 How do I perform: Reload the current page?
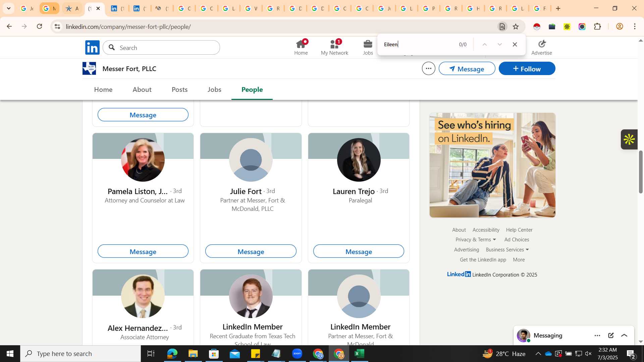pyautogui.click(x=40, y=26)
